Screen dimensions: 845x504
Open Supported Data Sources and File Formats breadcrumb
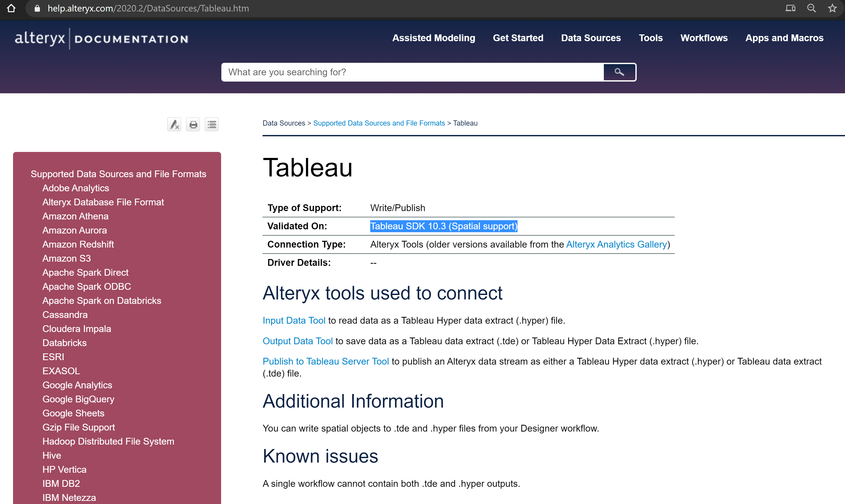379,123
